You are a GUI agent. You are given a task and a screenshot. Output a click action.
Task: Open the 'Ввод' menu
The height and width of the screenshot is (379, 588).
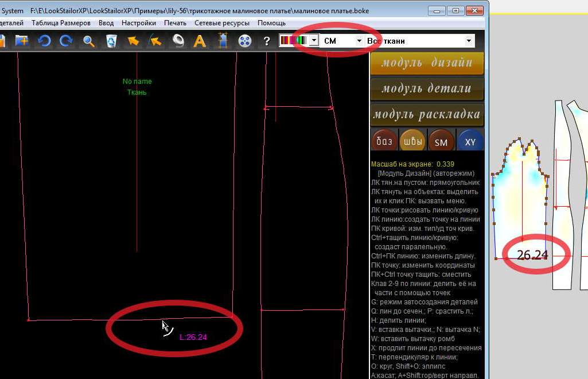tap(106, 23)
